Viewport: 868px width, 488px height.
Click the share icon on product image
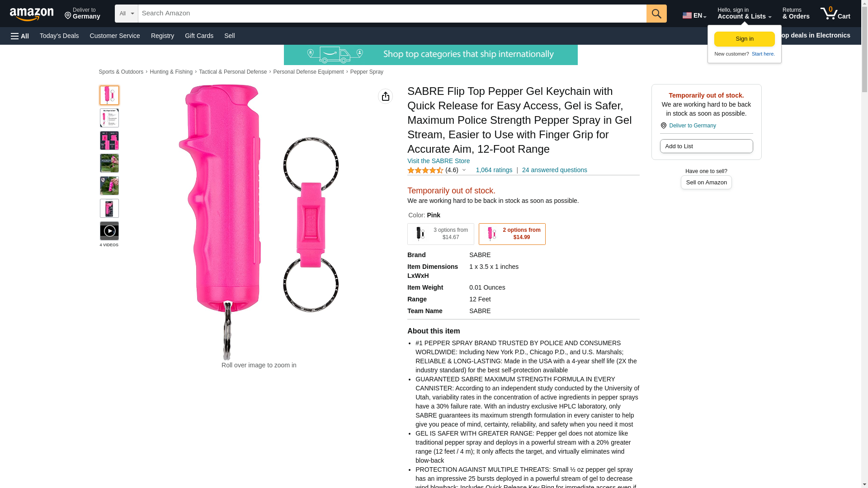385,96
